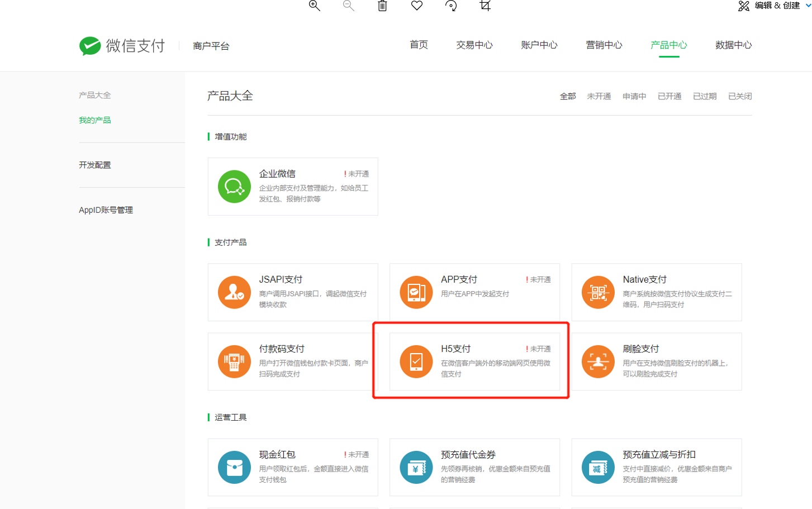Image resolution: width=812 pixels, height=509 pixels.
Task: Click the WeChat Pay (微信支付) logo
Action: coord(122,46)
